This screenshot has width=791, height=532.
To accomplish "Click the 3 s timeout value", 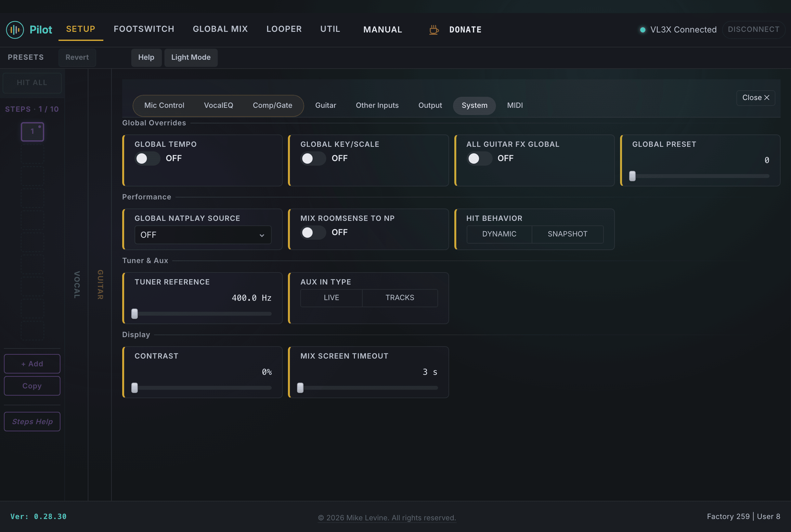I will [x=430, y=372].
